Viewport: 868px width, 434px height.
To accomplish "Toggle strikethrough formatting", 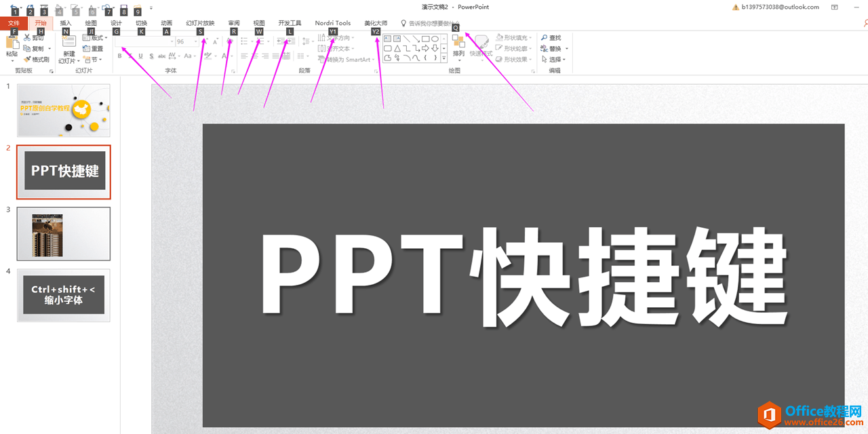I will click(x=162, y=56).
